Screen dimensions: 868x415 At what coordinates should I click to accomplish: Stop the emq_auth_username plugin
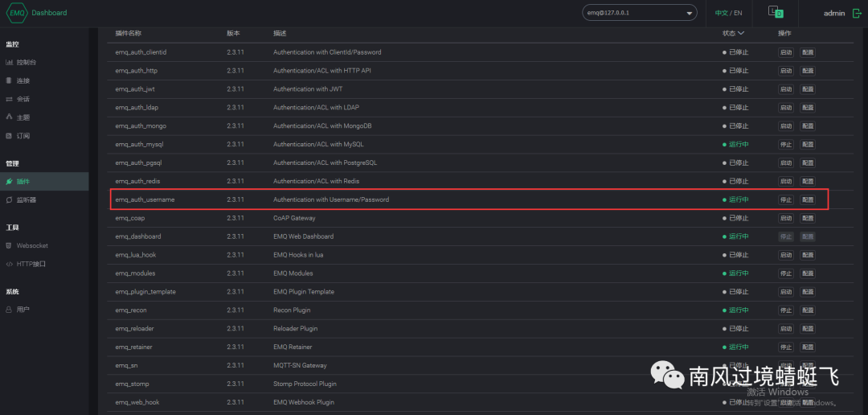[x=785, y=199]
